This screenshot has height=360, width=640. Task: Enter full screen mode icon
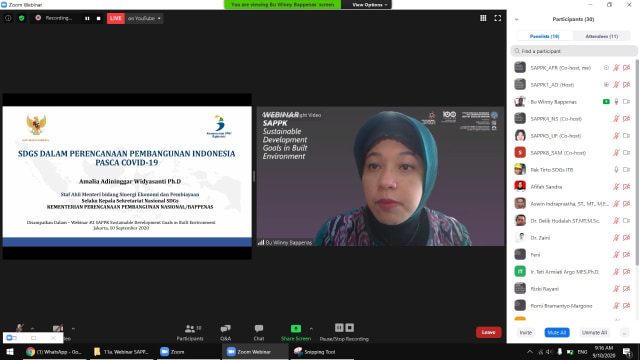pos(498,18)
